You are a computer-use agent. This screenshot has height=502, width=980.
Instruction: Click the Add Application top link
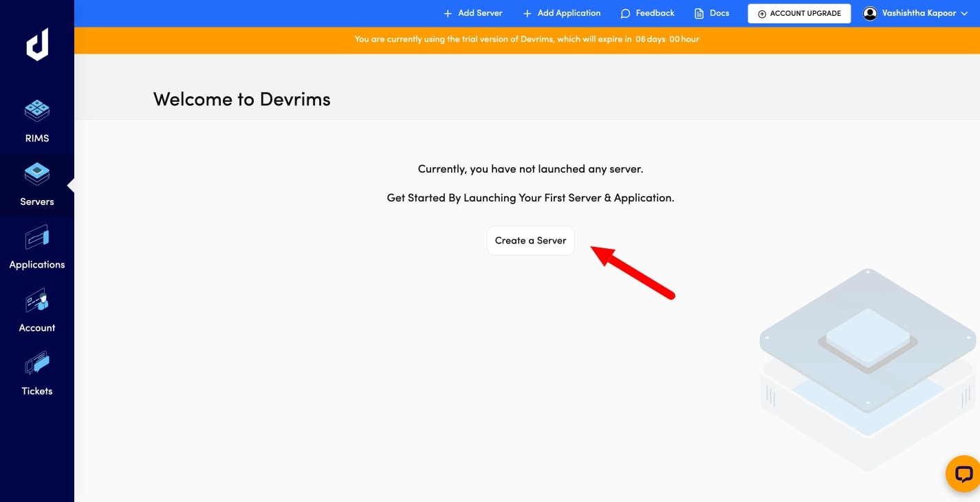click(x=562, y=13)
